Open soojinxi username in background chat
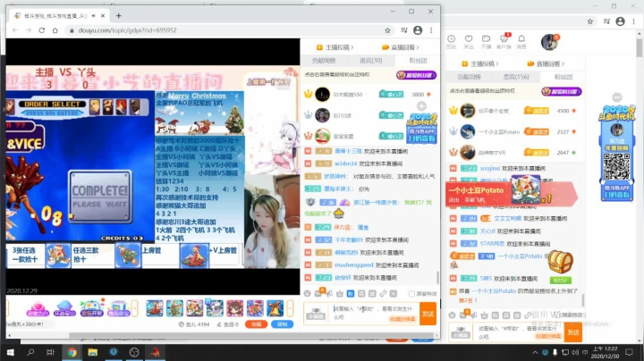This screenshot has height=361, width=644. (490, 168)
